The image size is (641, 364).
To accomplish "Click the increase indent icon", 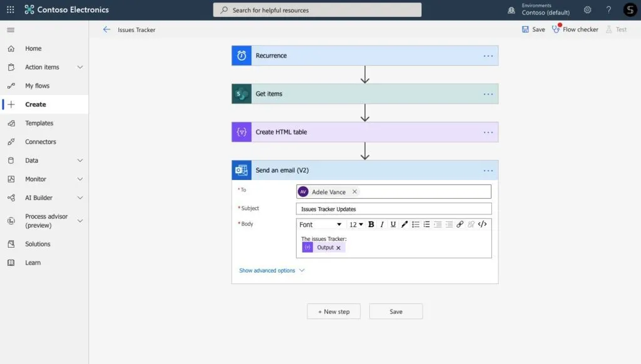I will pyautogui.click(x=449, y=225).
